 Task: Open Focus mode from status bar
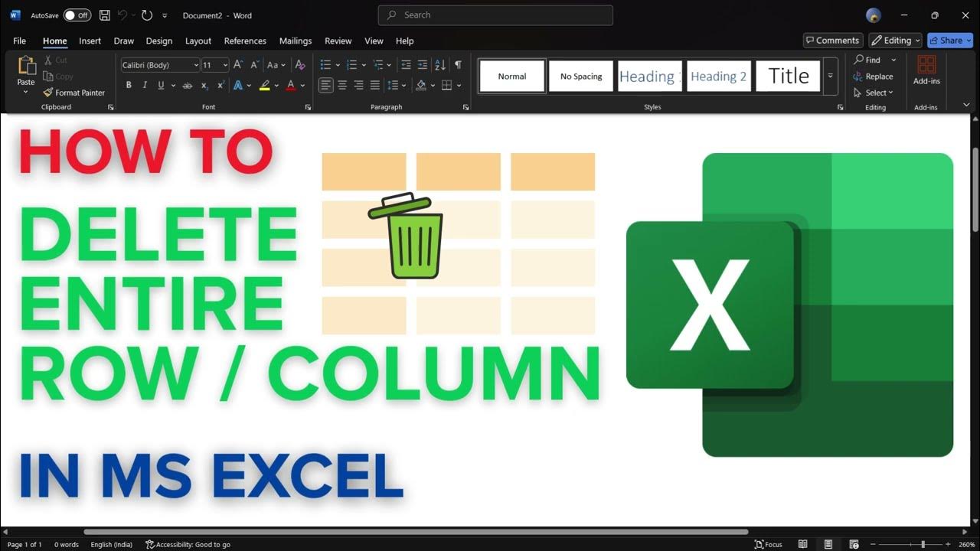pyautogui.click(x=769, y=544)
